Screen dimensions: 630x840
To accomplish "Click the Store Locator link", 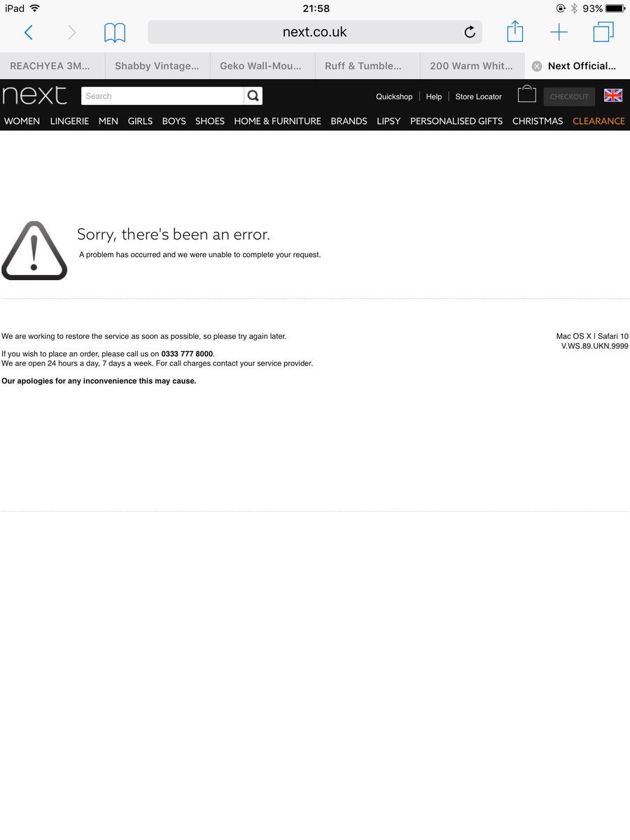I will 478,97.
